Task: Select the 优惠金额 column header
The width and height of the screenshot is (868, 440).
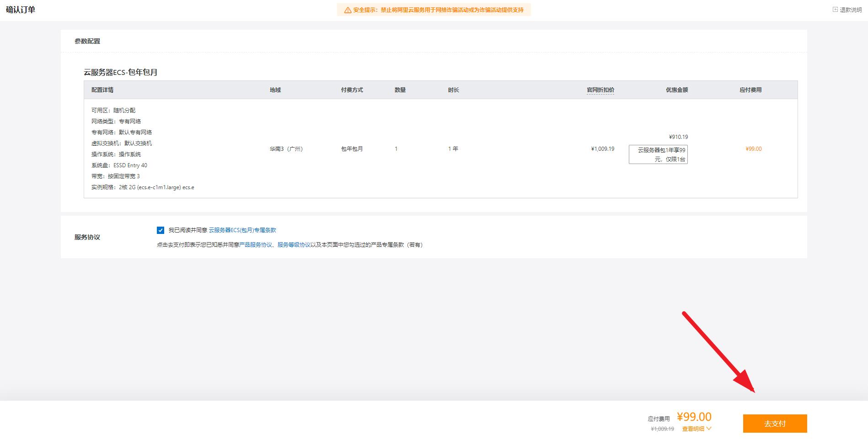Action: click(x=677, y=90)
